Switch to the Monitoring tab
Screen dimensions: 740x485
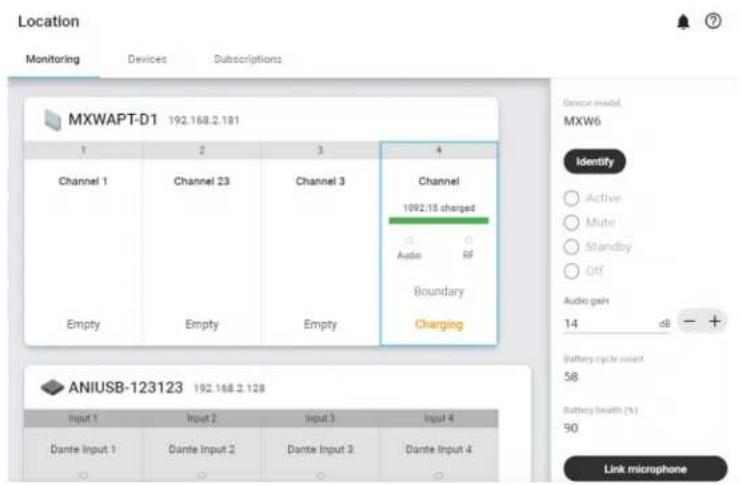pyautogui.click(x=53, y=59)
